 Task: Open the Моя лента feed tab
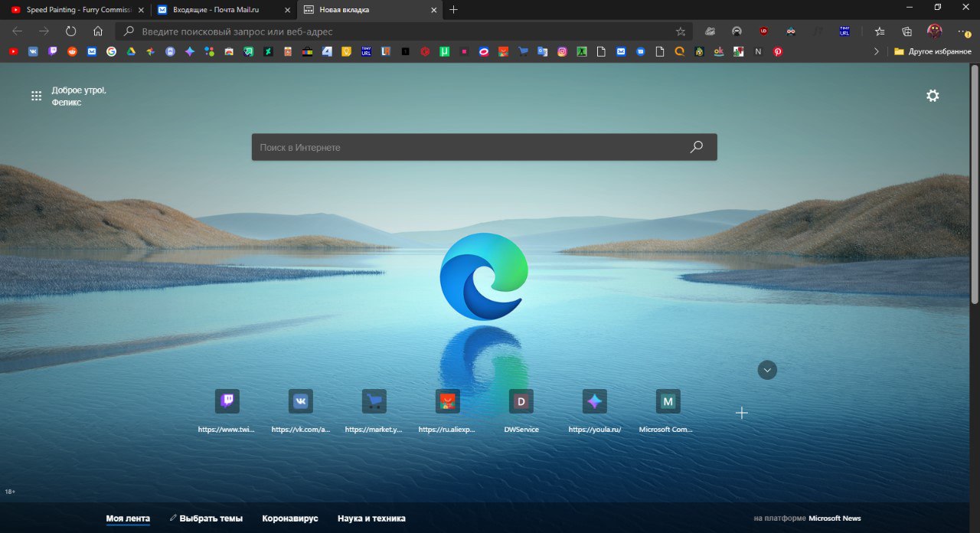(x=128, y=518)
